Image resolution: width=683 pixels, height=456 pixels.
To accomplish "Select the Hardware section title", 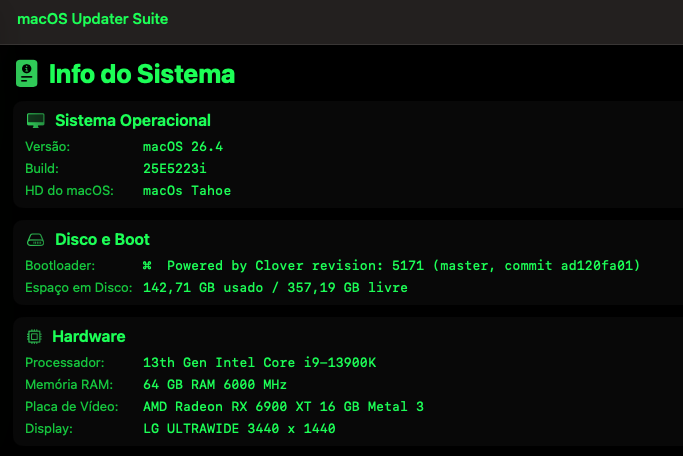I will click(x=89, y=337).
